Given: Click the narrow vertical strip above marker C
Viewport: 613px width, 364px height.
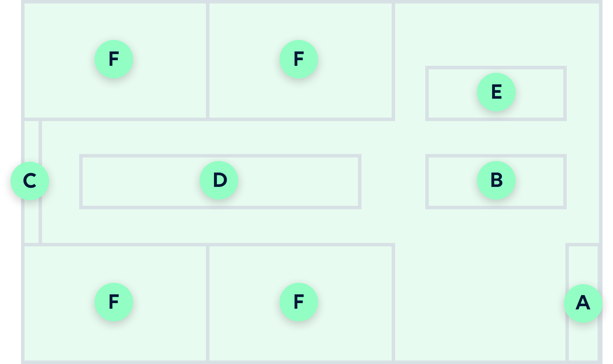Looking at the screenshot, I should click(32, 140).
